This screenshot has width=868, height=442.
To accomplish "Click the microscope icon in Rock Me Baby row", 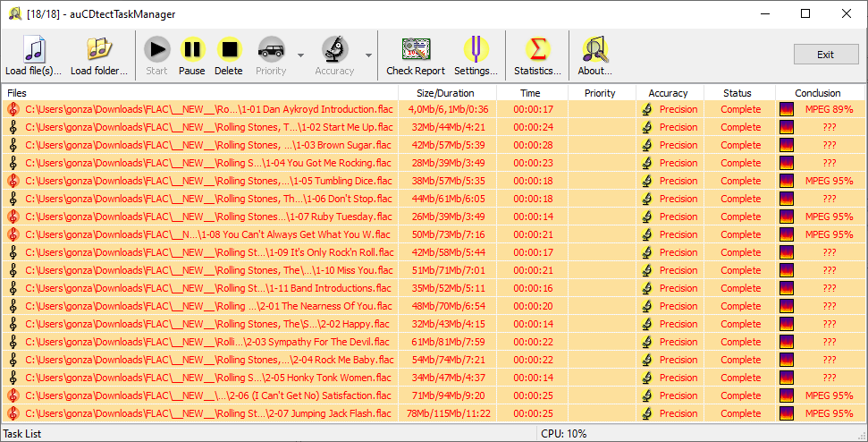I will point(646,360).
